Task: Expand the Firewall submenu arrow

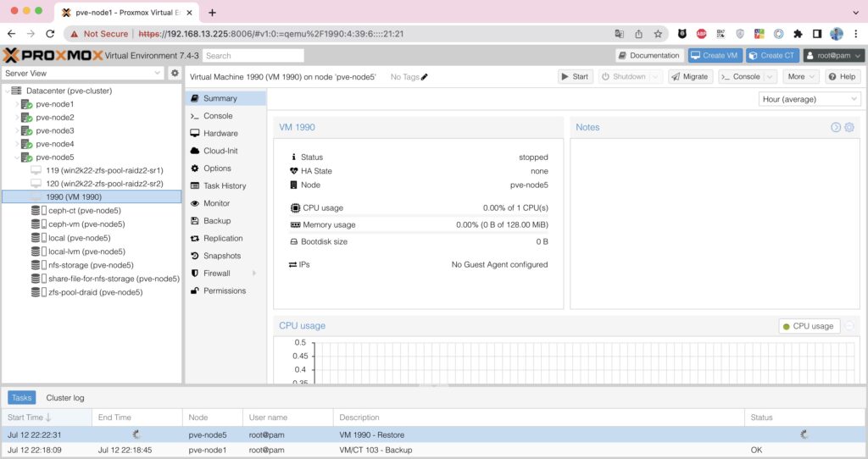Action: click(254, 274)
